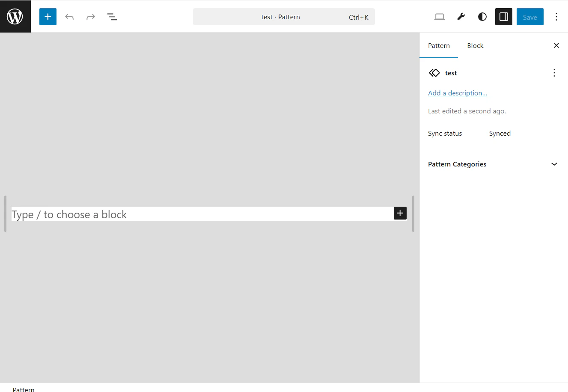The height and width of the screenshot is (392, 568).
Task: Add a block with the black plus button
Action: coord(400,213)
